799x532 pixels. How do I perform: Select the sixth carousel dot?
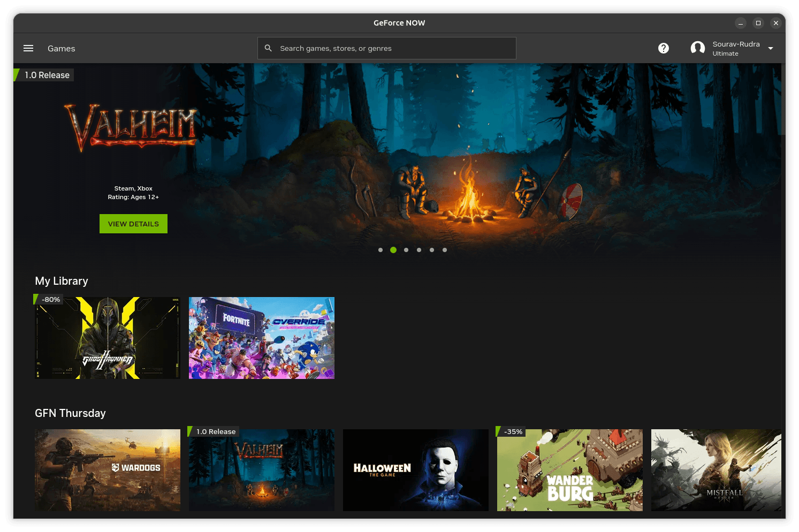pos(445,250)
